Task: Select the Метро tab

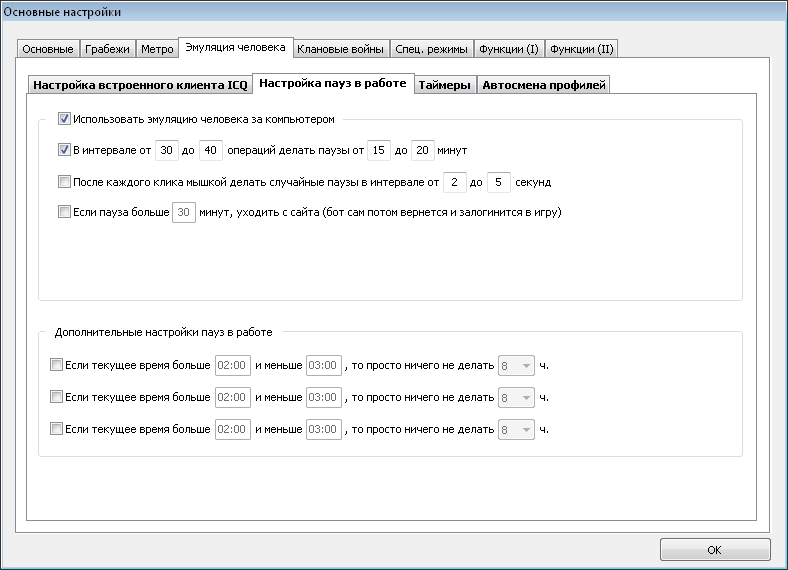Action: tap(157, 49)
